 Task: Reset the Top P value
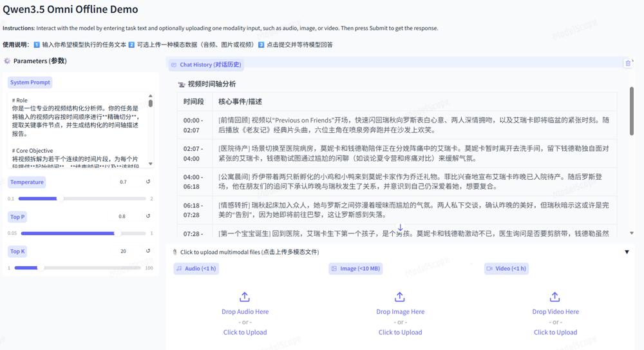(x=148, y=217)
